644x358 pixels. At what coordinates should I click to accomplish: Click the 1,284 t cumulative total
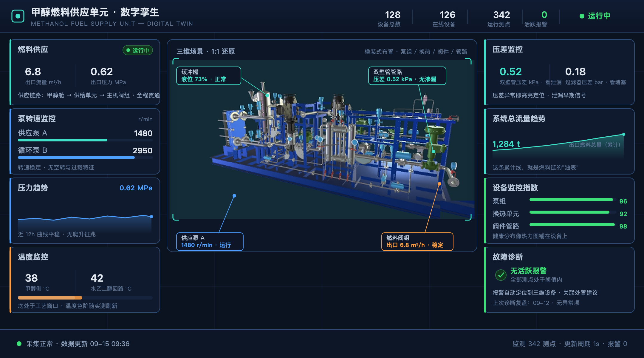click(x=506, y=144)
